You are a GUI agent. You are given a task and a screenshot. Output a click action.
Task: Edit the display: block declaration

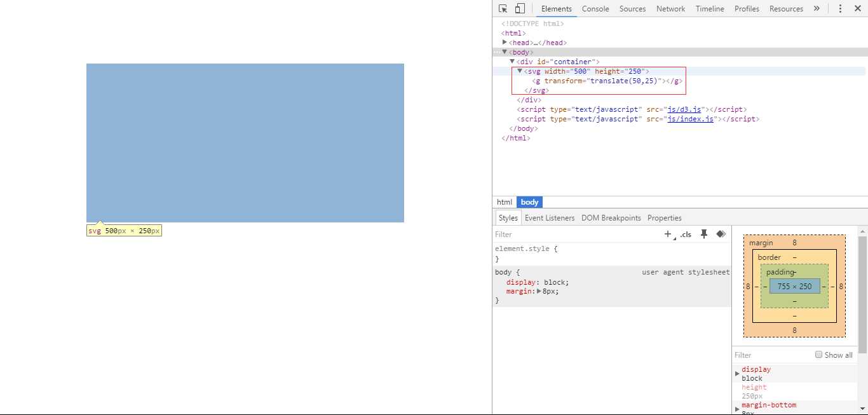[x=538, y=282]
